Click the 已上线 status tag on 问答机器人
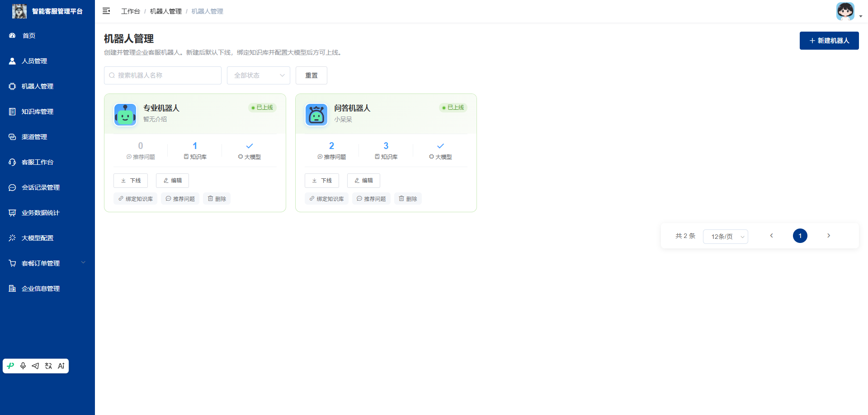 [x=453, y=107]
